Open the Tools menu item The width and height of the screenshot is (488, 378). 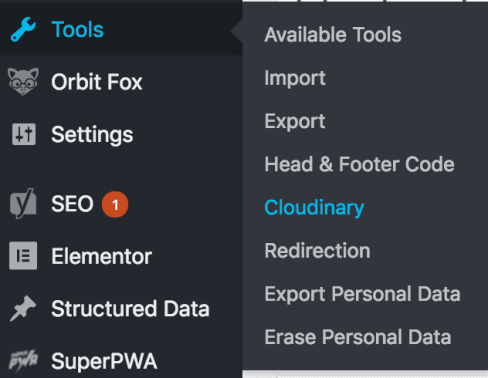[x=77, y=29]
